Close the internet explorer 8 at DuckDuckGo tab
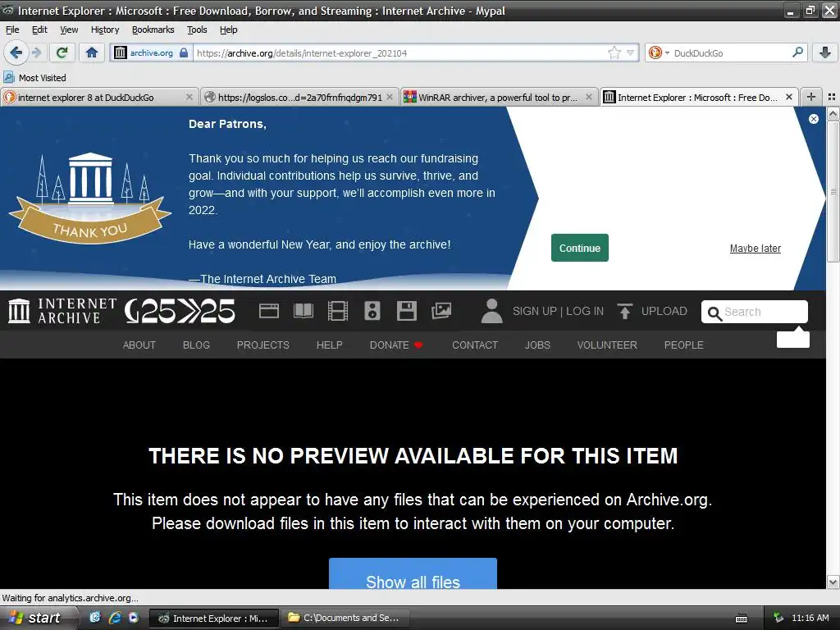The width and height of the screenshot is (840, 630). (x=189, y=97)
